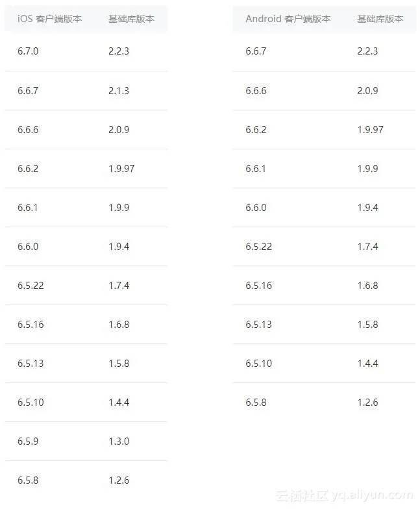
Task: Select the 2.1.3 base library version cell
Action: click(x=119, y=90)
